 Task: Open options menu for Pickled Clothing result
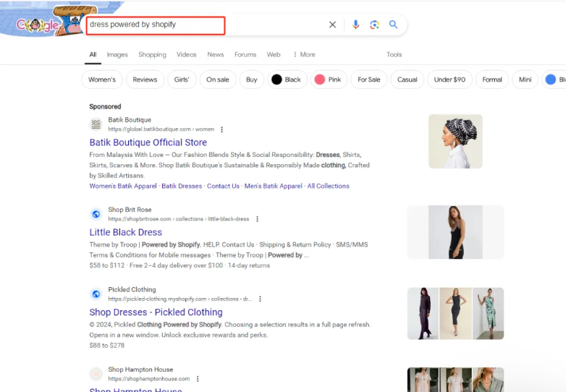[x=260, y=299]
